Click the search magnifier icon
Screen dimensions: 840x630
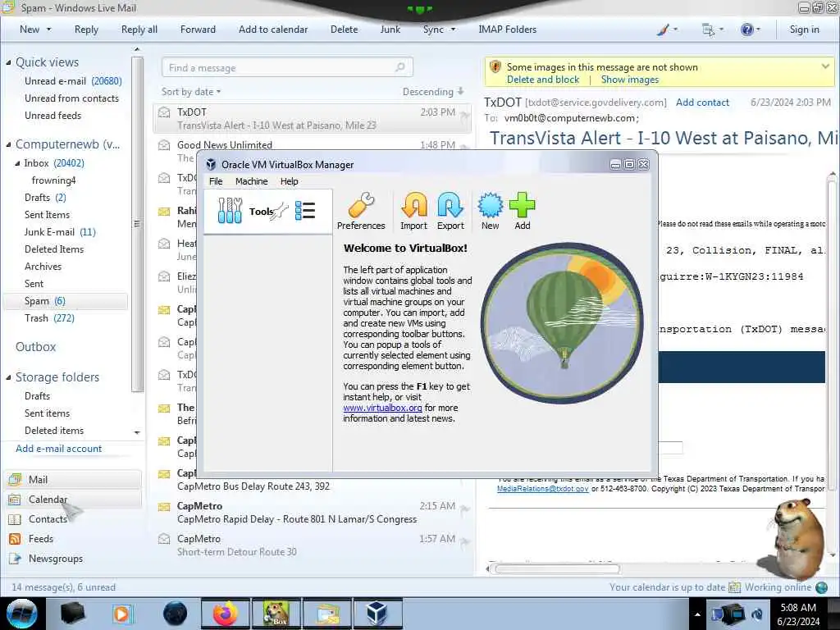(x=400, y=67)
